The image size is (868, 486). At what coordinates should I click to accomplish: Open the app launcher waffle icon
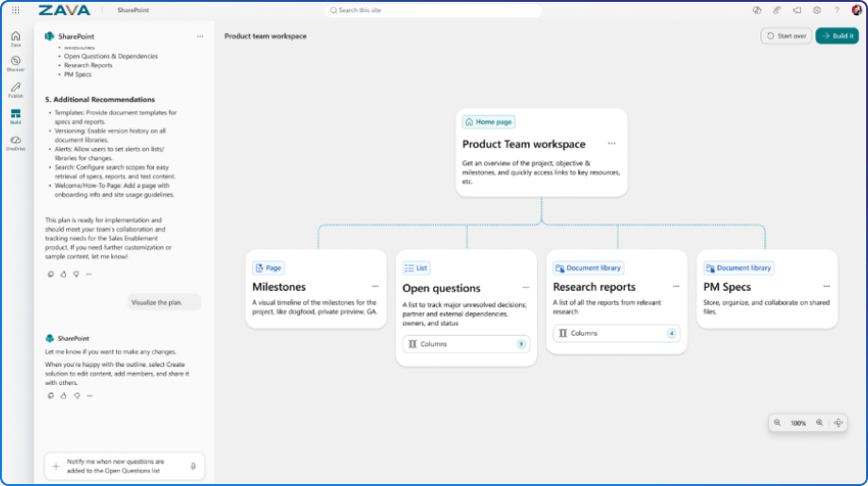coord(15,10)
